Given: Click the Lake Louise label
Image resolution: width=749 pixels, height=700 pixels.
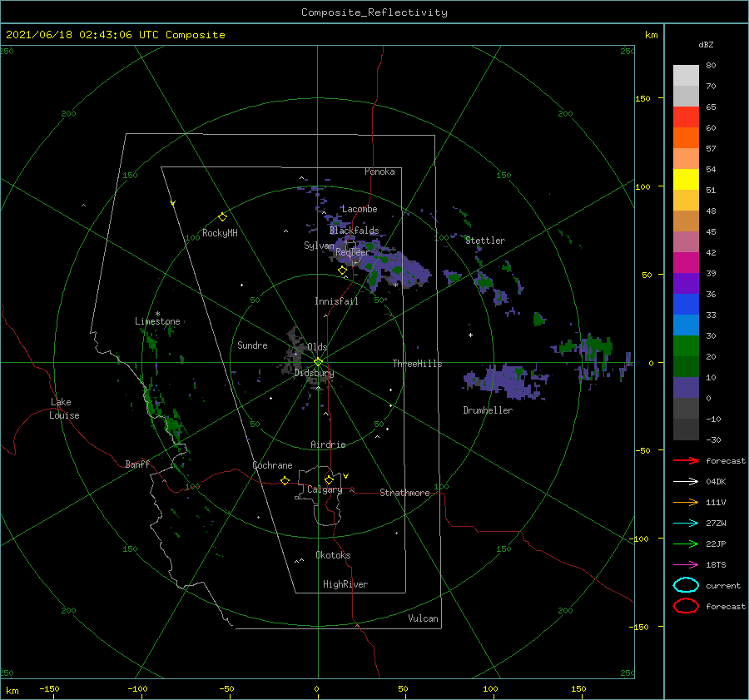Looking at the screenshot, I should pyautogui.click(x=64, y=409).
